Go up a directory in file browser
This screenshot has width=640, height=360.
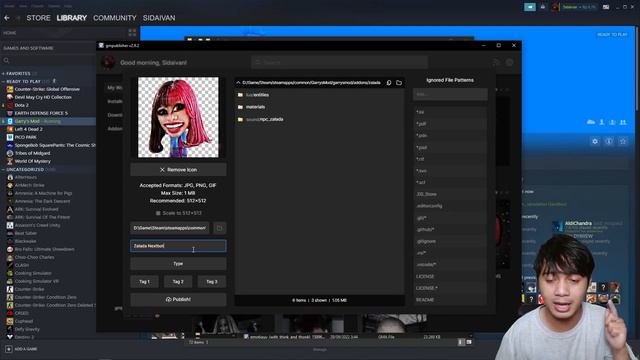(x=238, y=82)
